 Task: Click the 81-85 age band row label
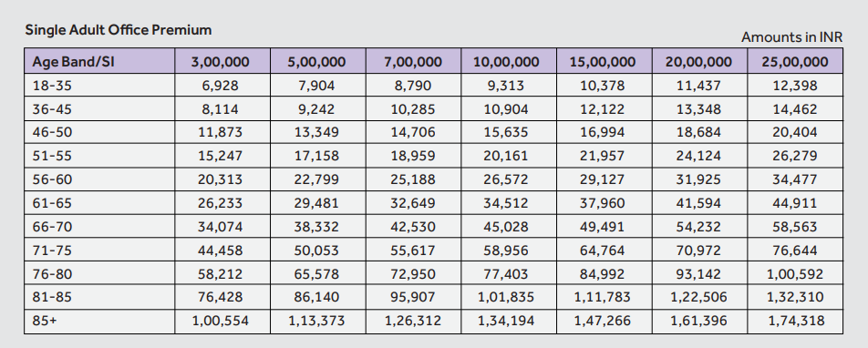52,297
